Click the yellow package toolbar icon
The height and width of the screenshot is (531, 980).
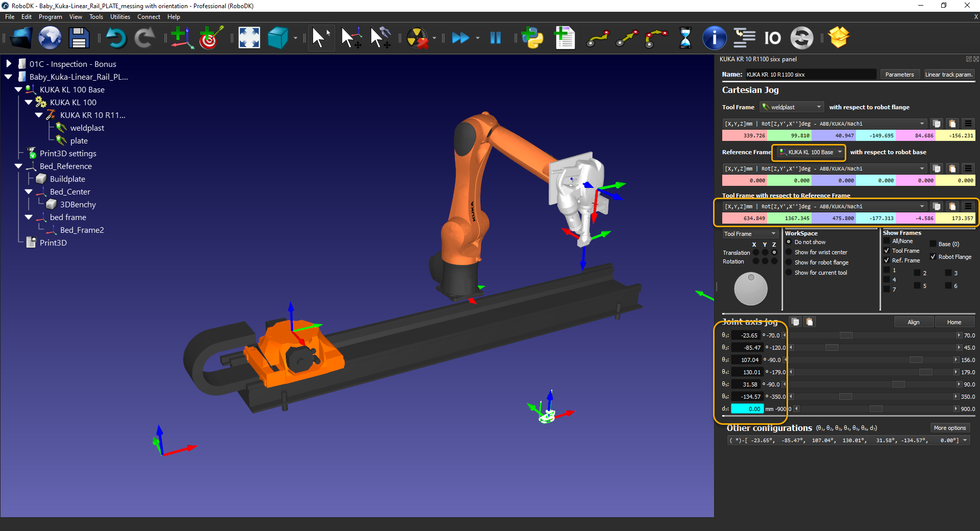coord(839,38)
